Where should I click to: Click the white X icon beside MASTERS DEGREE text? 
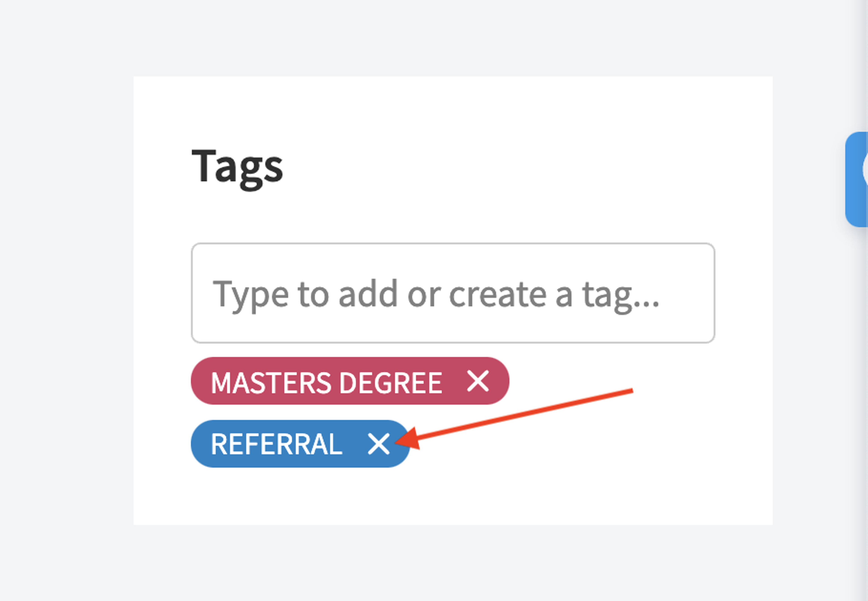point(478,381)
